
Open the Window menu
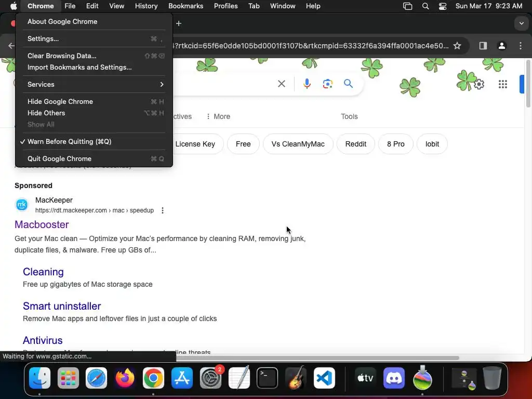(x=283, y=6)
